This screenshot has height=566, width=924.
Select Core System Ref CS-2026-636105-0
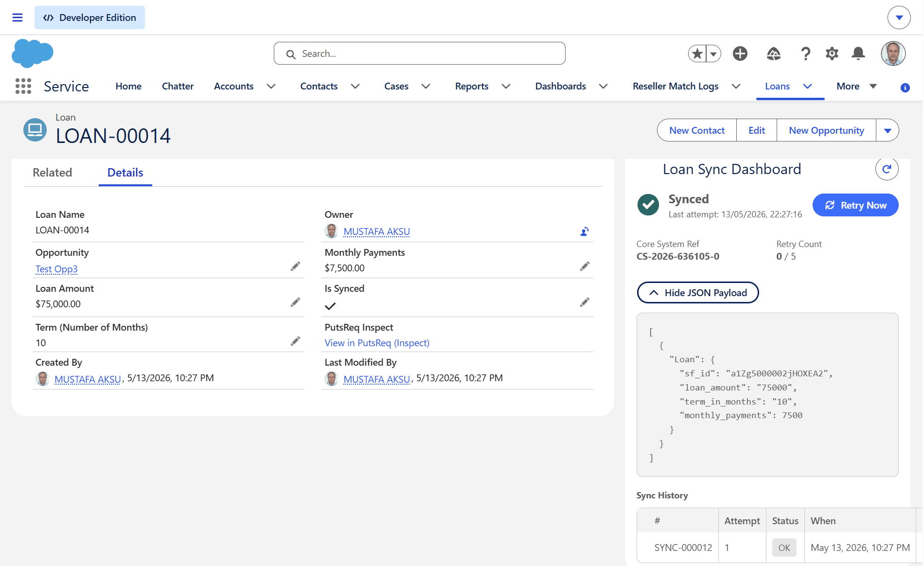tap(678, 256)
